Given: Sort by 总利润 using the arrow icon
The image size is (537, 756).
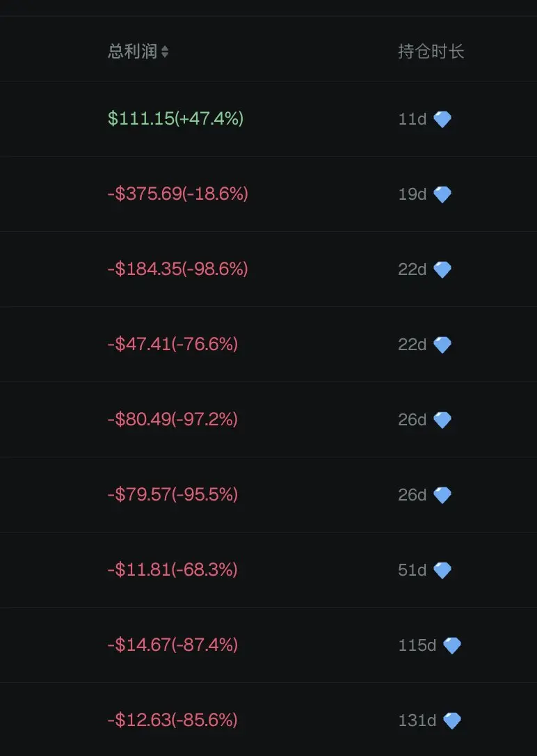Looking at the screenshot, I should click(x=165, y=52).
